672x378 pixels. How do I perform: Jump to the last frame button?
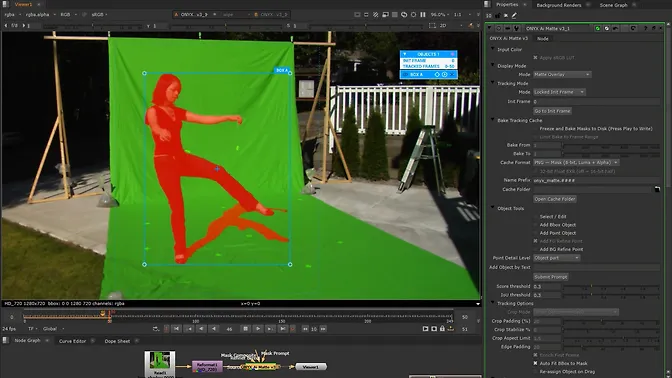pos(283,329)
